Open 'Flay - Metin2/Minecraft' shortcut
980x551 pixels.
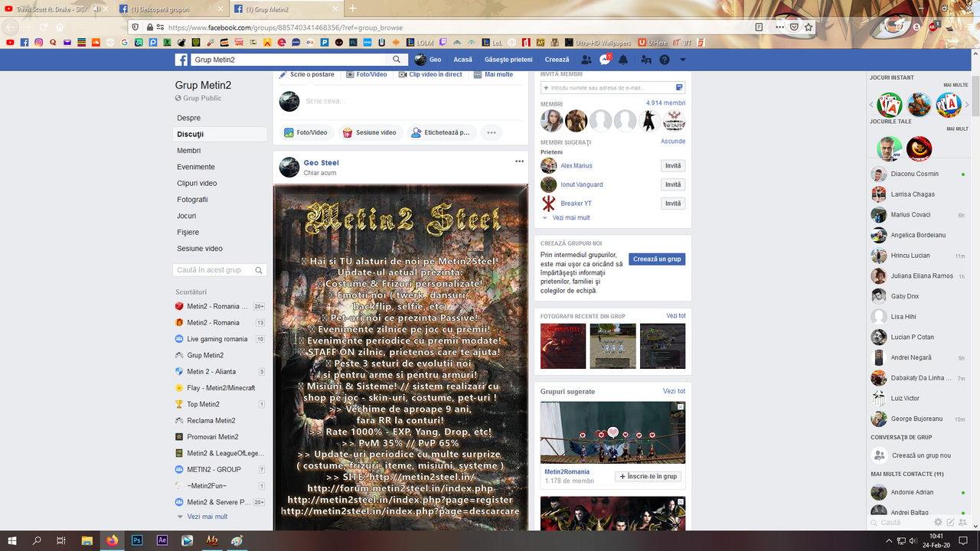(220, 388)
